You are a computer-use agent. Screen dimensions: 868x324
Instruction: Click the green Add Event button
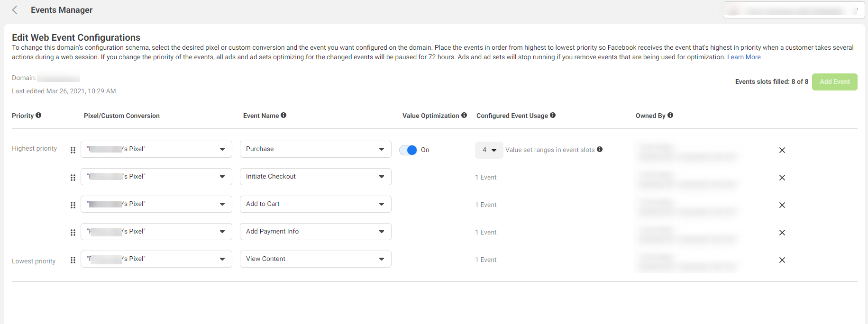coord(834,82)
